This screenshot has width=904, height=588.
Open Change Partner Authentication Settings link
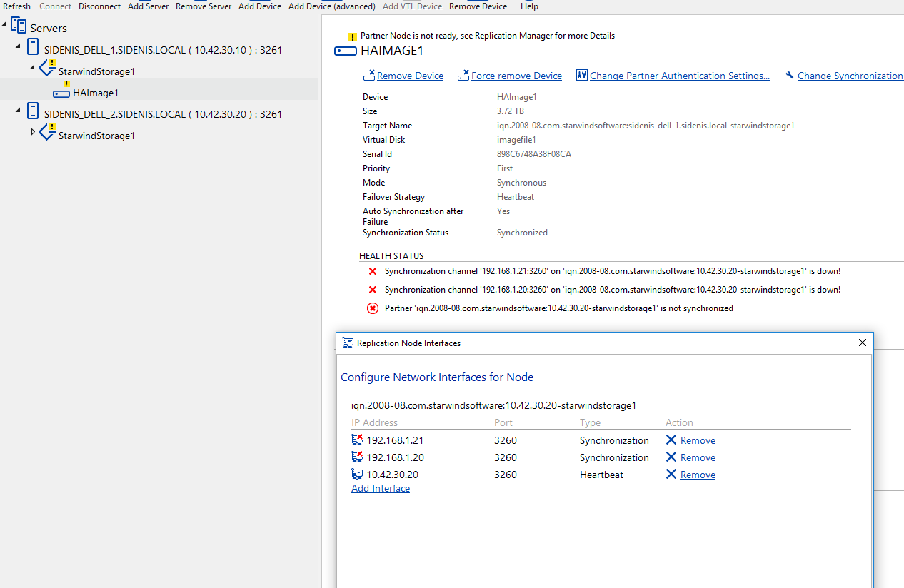(680, 76)
